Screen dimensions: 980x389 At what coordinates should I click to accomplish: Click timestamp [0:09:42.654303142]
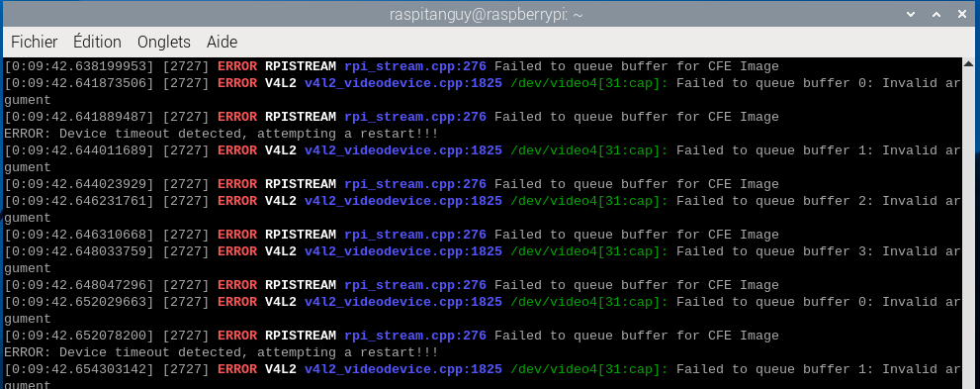[x=79, y=369]
